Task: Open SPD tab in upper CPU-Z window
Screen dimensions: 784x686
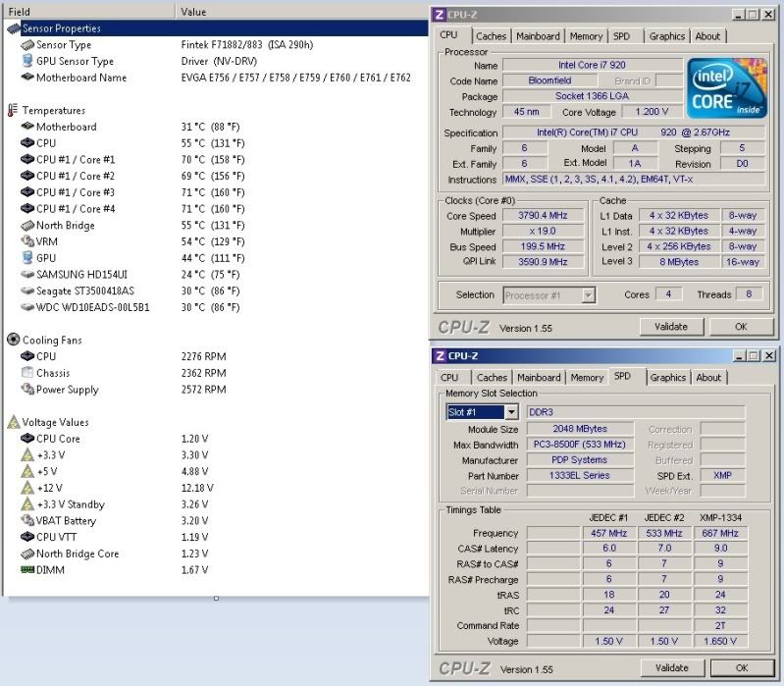Action: tap(621, 36)
